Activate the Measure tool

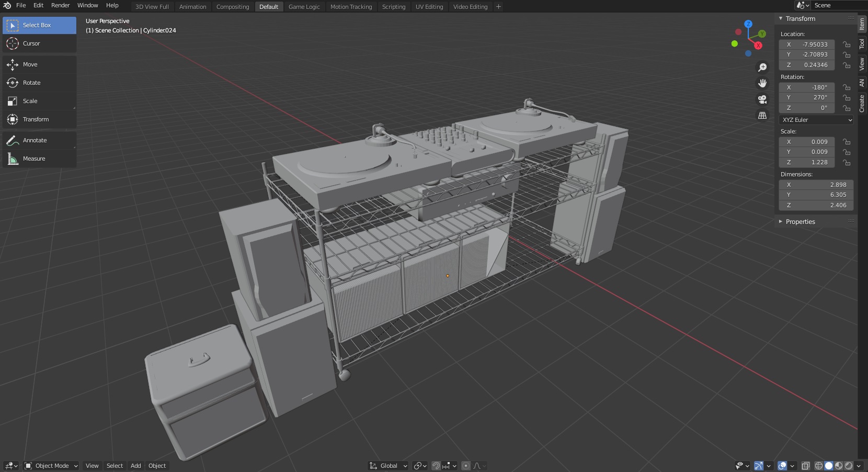coord(33,159)
